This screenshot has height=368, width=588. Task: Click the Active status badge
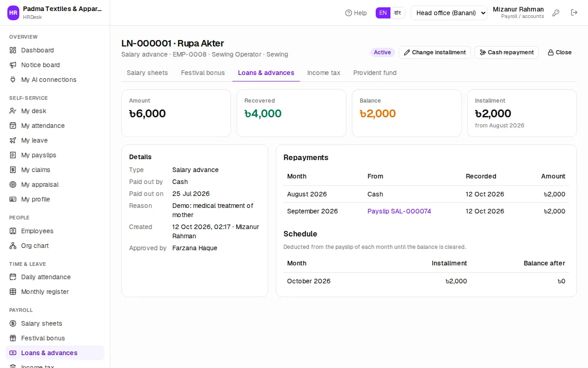[x=382, y=52]
